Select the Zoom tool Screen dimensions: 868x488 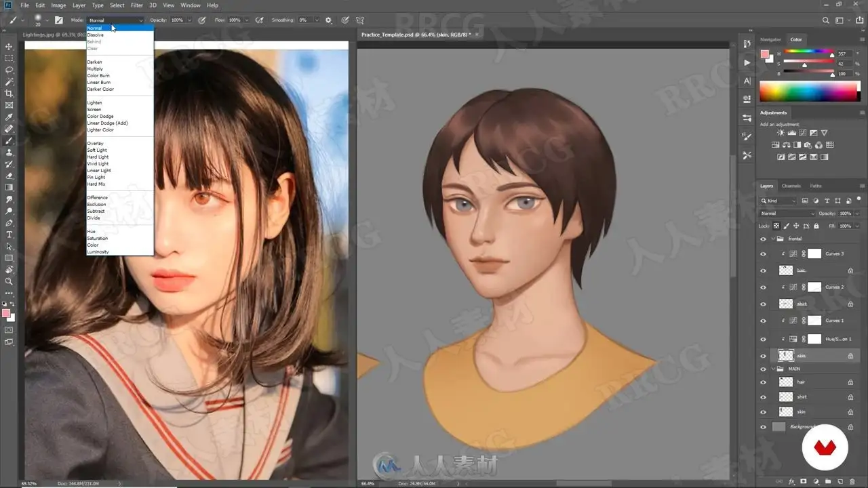(9, 281)
